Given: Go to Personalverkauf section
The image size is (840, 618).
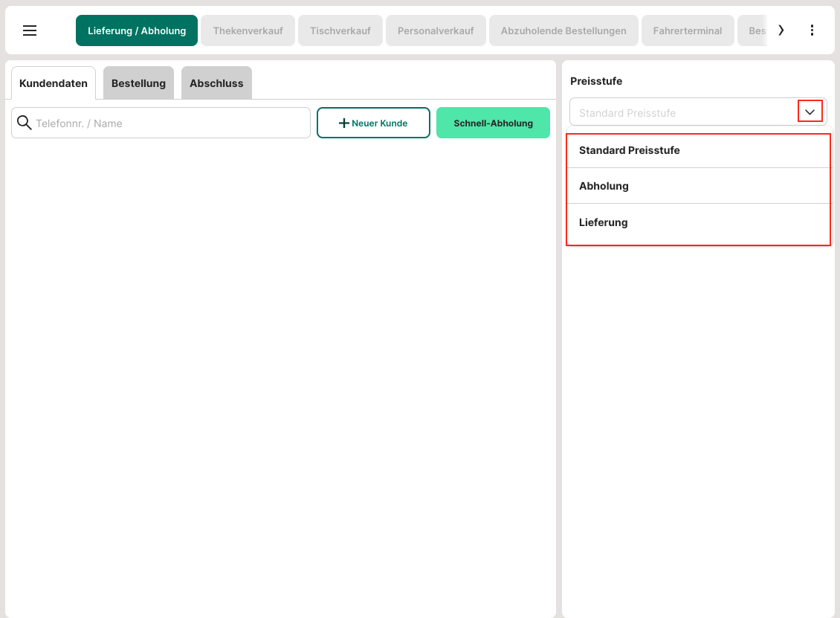Looking at the screenshot, I should 435,30.
